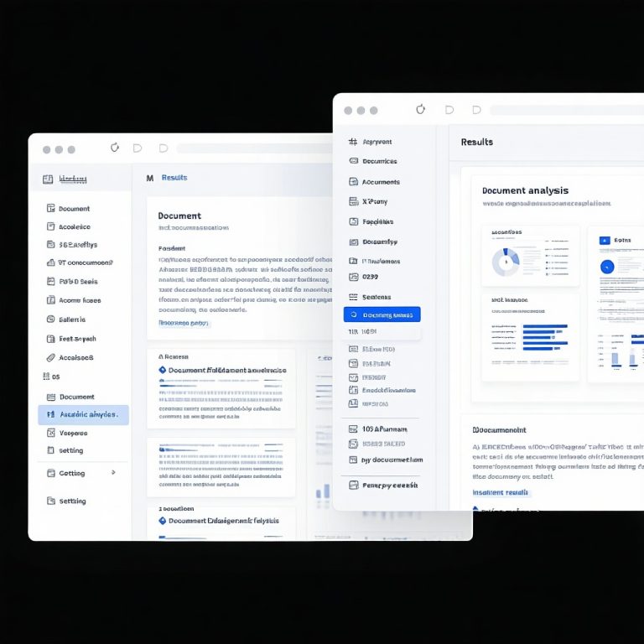The width and height of the screenshot is (644, 644).
Task: Click the icon beside 'Settiing' at back sidebar bottom
Action: 50,501
